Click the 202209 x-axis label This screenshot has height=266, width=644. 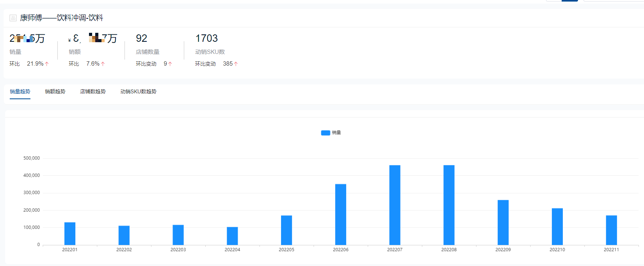coord(503,250)
